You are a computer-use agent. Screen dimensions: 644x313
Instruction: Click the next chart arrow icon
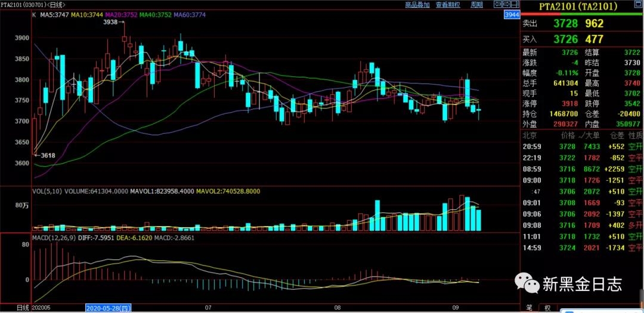pyautogui.click(x=506, y=5)
